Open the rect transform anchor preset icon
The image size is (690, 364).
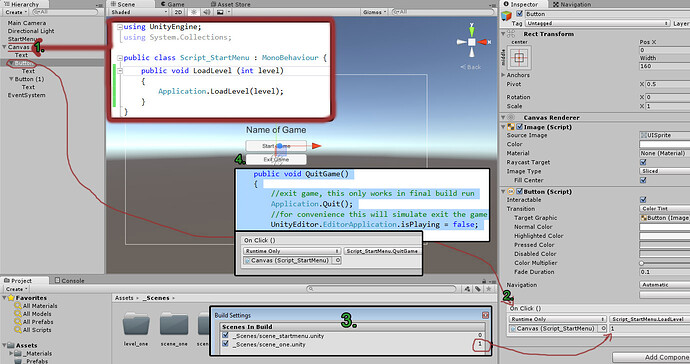coord(519,58)
